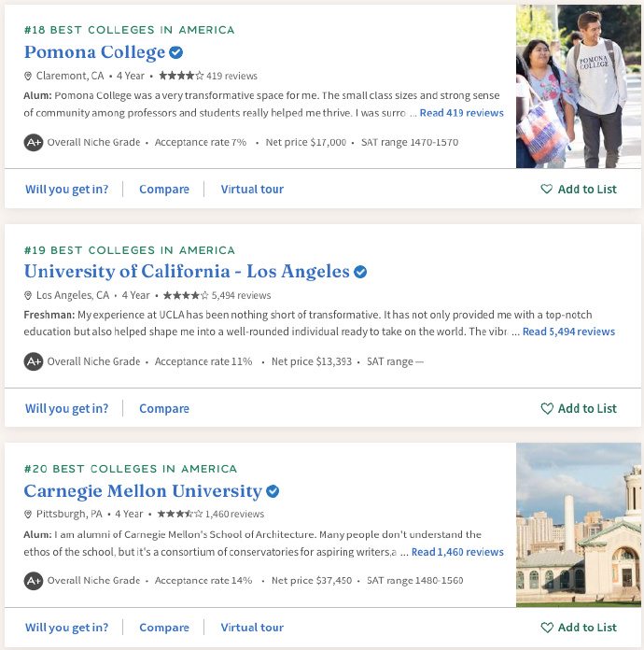Click Acceptance rate 14% text
This screenshot has width=644, height=650.
tap(203, 581)
